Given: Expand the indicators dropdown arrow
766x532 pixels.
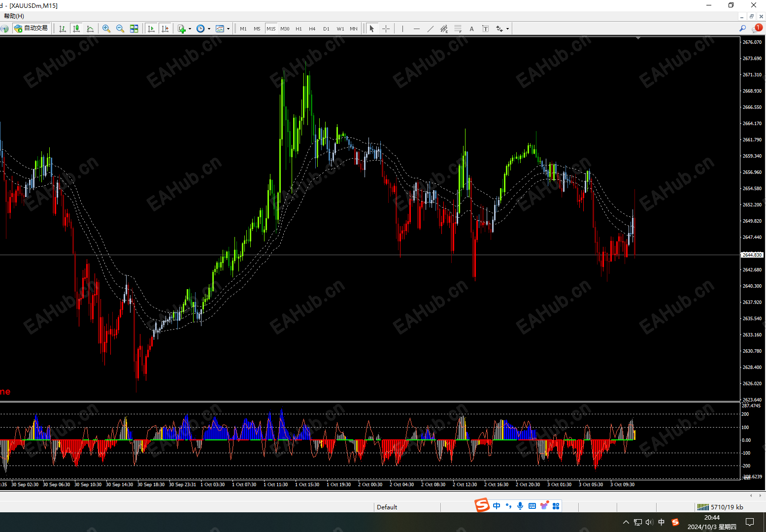Looking at the screenshot, I should pos(190,29).
